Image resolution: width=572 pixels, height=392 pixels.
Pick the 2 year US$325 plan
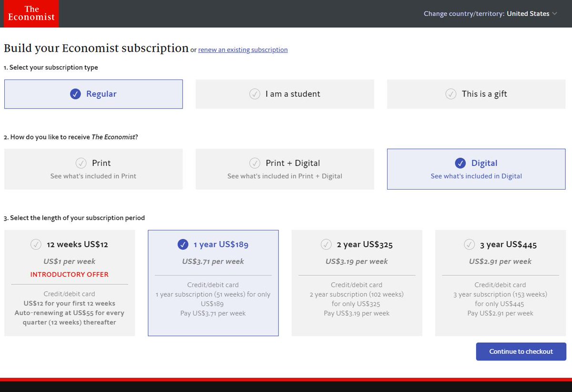coord(357,283)
